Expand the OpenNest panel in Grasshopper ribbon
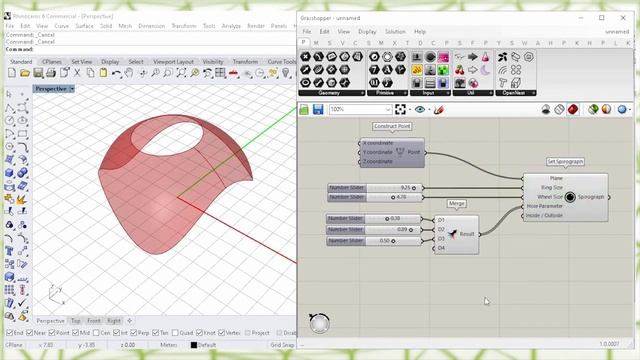 (x=534, y=93)
